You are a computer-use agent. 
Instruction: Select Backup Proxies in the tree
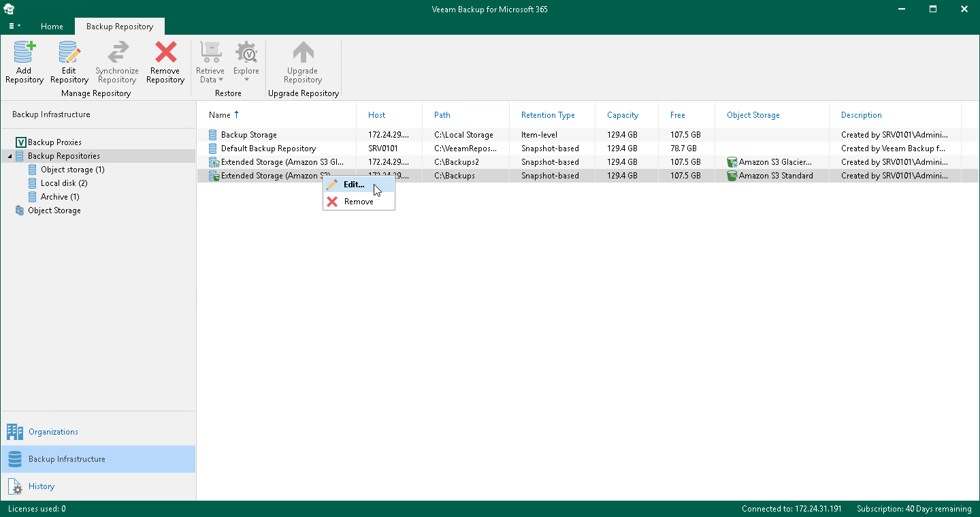[54, 142]
